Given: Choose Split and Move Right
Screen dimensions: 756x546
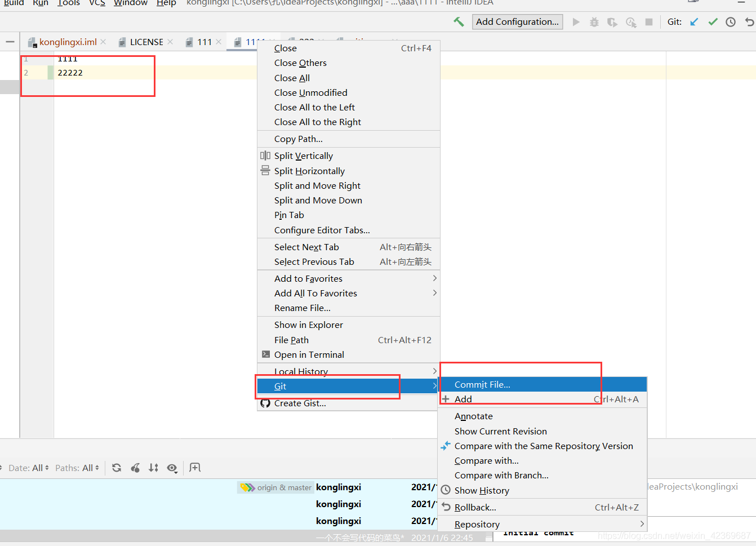Looking at the screenshot, I should coord(348,185).
